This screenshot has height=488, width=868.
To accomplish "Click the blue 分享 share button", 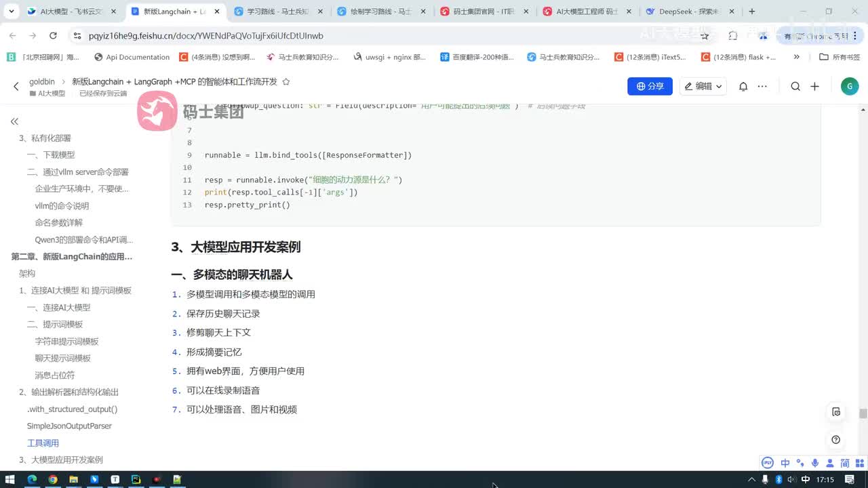I will coord(650,86).
